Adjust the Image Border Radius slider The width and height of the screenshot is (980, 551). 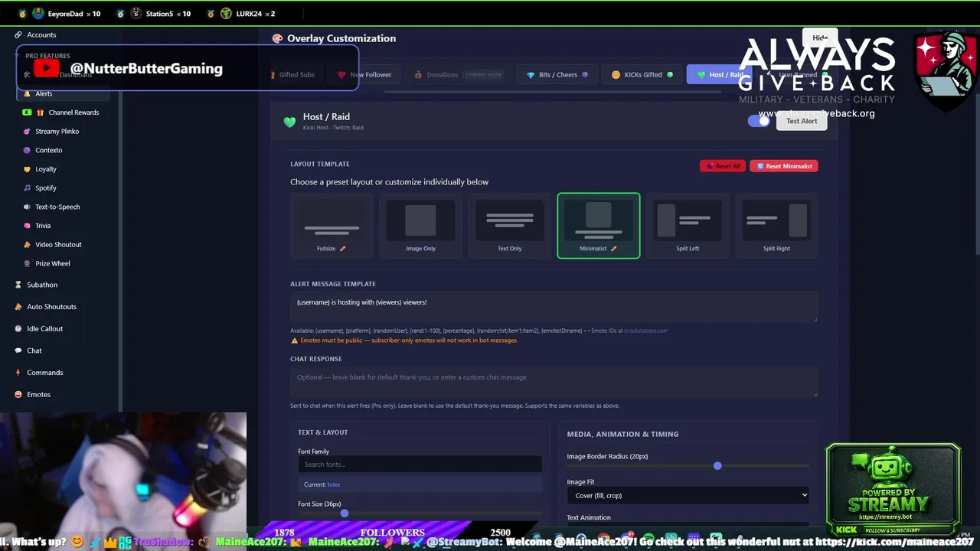[x=717, y=466]
